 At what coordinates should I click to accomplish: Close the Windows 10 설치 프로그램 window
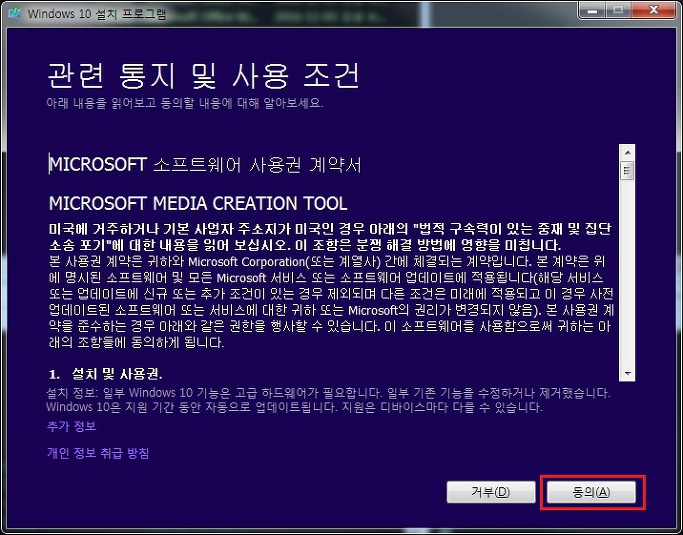(x=653, y=10)
